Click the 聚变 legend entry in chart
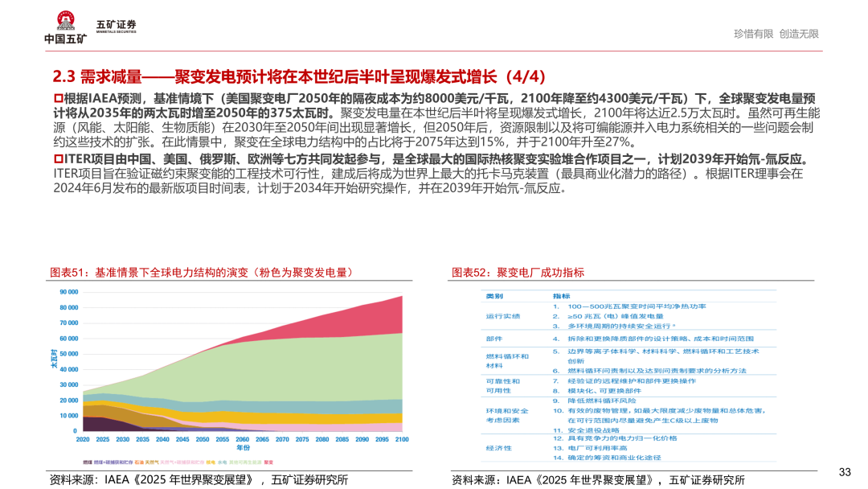 point(268,462)
